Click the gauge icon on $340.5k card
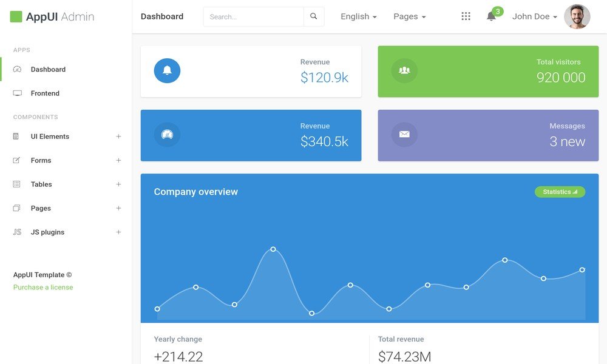The height and width of the screenshot is (364, 607). [x=167, y=135]
